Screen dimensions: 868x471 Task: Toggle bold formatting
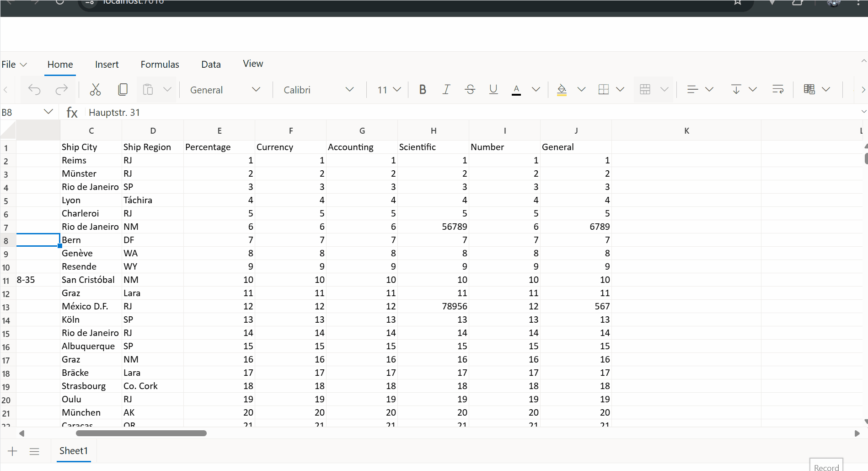pos(422,89)
